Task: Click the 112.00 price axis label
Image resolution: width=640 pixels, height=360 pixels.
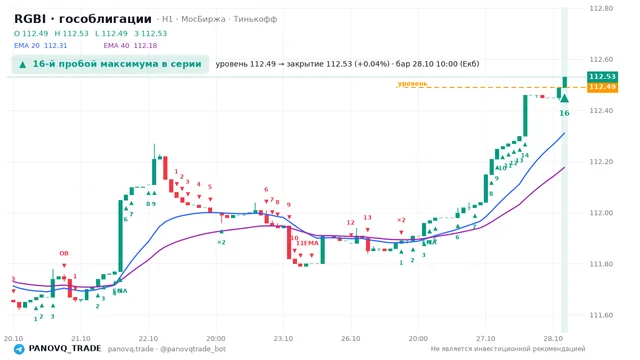Action: click(601, 213)
